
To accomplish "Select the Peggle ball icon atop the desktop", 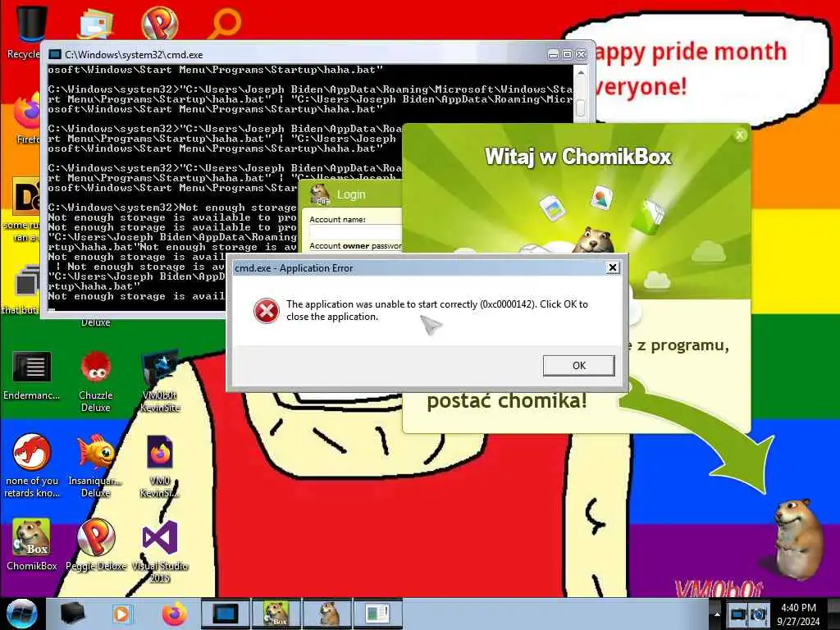I will coord(159,22).
